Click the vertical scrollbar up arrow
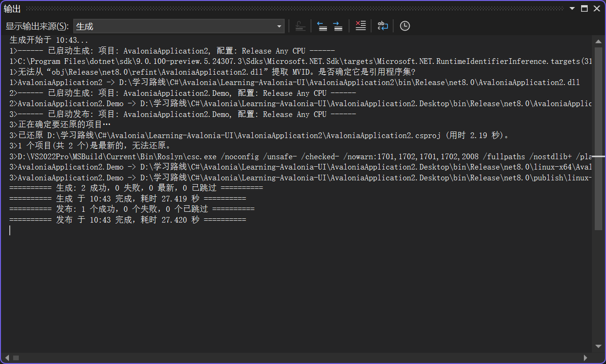 pos(598,40)
